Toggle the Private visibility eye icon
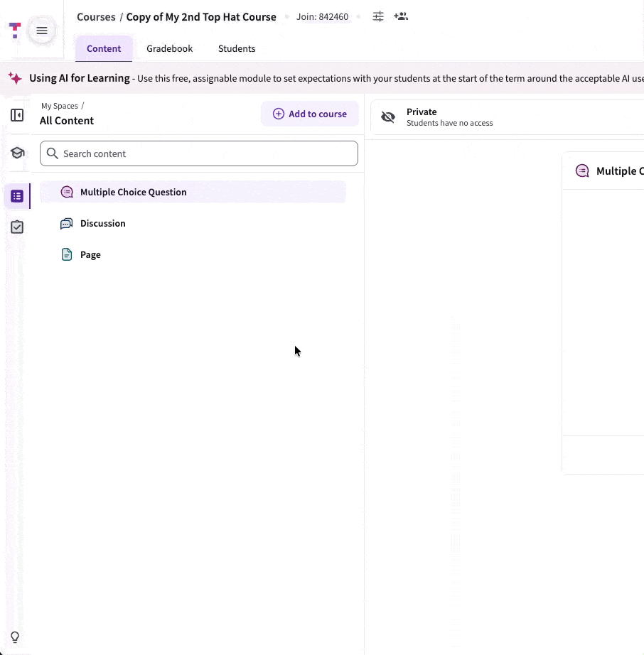 pyautogui.click(x=388, y=117)
